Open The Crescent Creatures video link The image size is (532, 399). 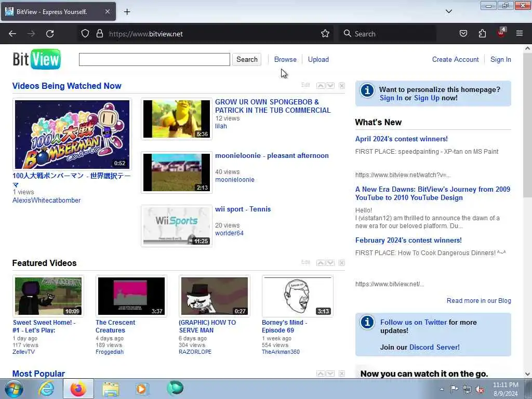[x=115, y=326]
